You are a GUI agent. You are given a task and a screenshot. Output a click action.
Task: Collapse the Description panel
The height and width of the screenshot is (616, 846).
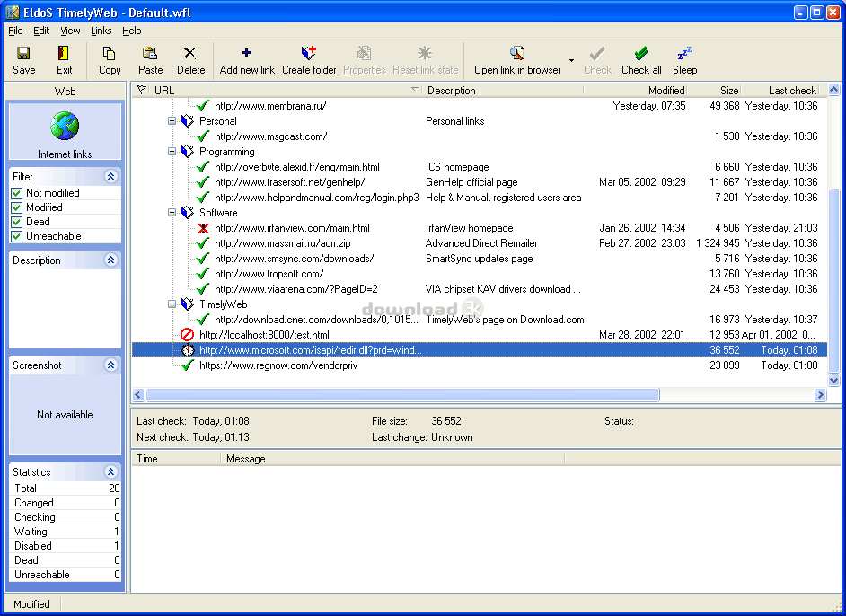[110, 260]
